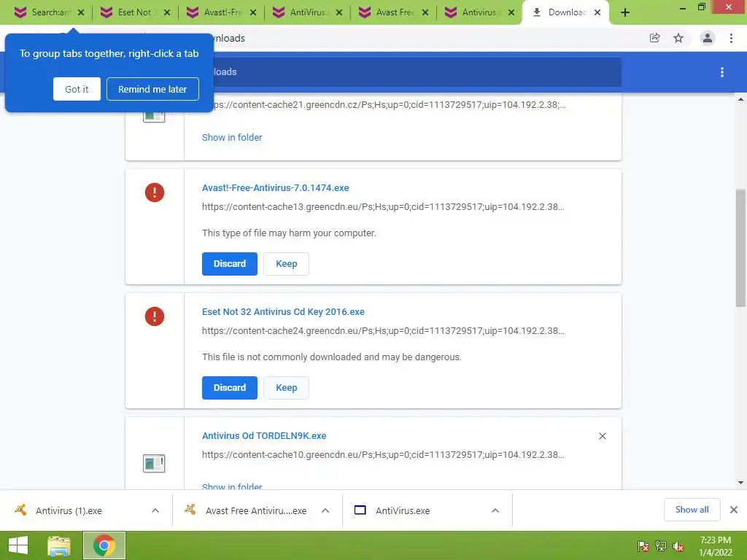747x560 pixels.
Task: Open Eset Not 32 Antivirus Cd Key link
Action: pyautogui.click(x=283, y=312)
